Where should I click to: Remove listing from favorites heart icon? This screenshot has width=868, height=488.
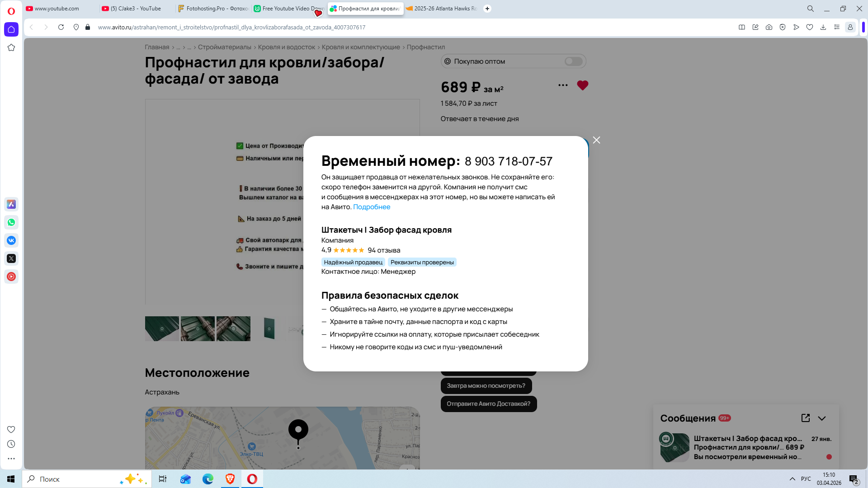point(582,85)
